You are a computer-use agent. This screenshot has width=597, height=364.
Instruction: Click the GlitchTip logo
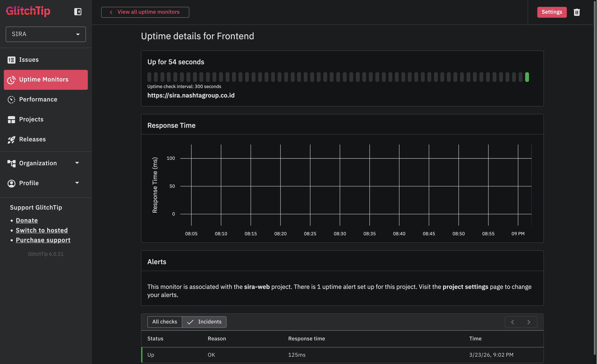pos(28,11)
